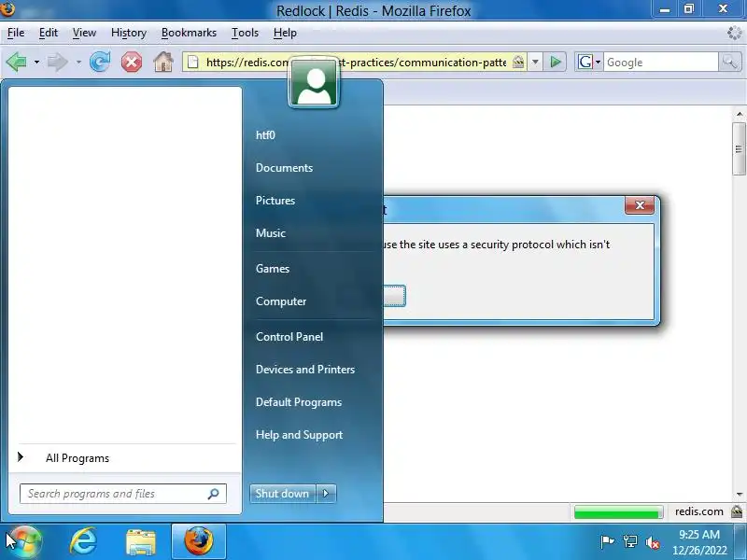The image size is (747, 560).
Task: Click the alert dialog's partially hidden OK button
Action: (394, 296)
